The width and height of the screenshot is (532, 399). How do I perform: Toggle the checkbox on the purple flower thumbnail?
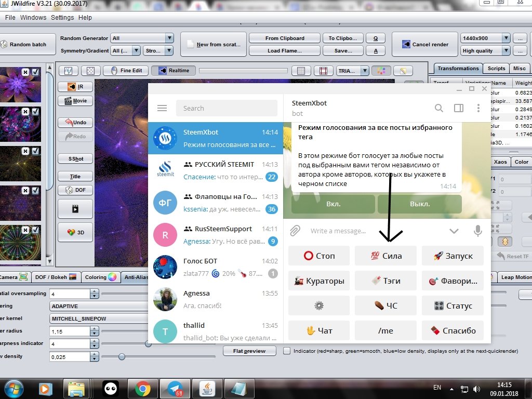tap(35, 72)
